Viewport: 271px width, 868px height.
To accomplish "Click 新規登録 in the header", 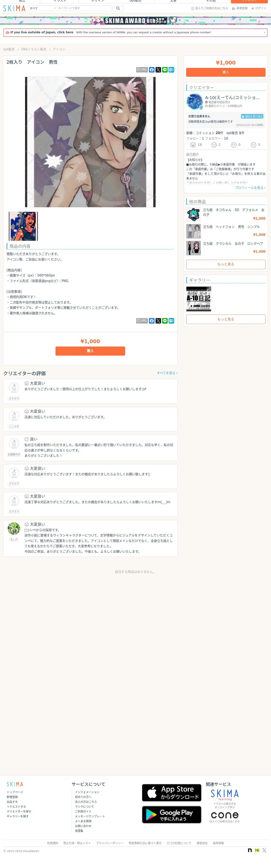I will pos(240,8).
